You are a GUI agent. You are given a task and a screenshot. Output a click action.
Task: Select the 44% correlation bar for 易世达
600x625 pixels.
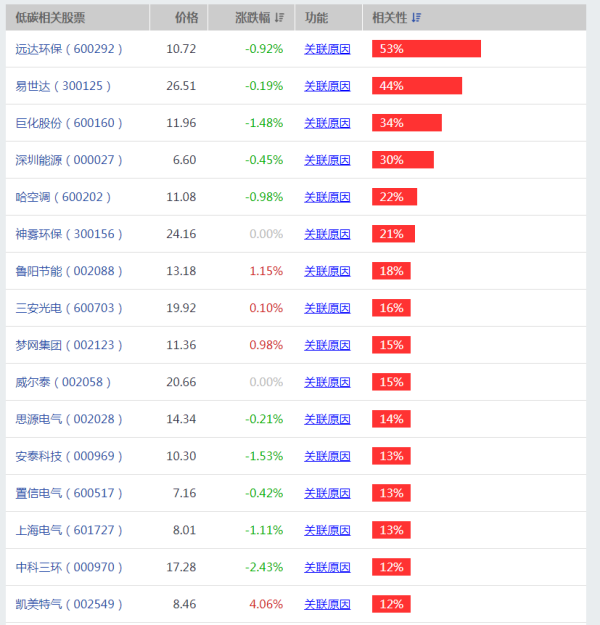click(x=417, y=86)
